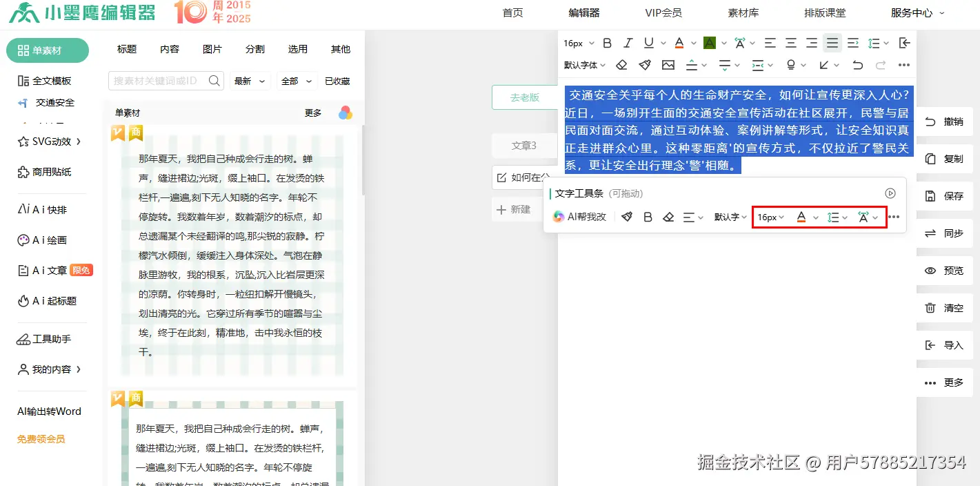Image resolution: width=980 pixels, height=486 pixels.
Task: Click line height icon in floating toolbar
Action: (x=833, y=217)
